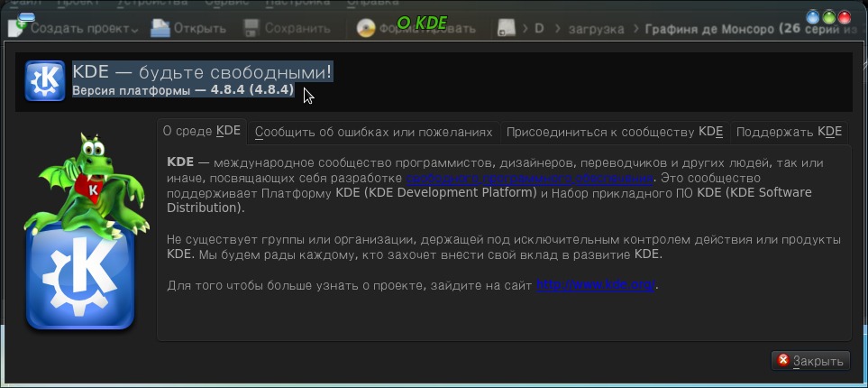Click the KDE gear logo in dialog header

tap(45, 81)
